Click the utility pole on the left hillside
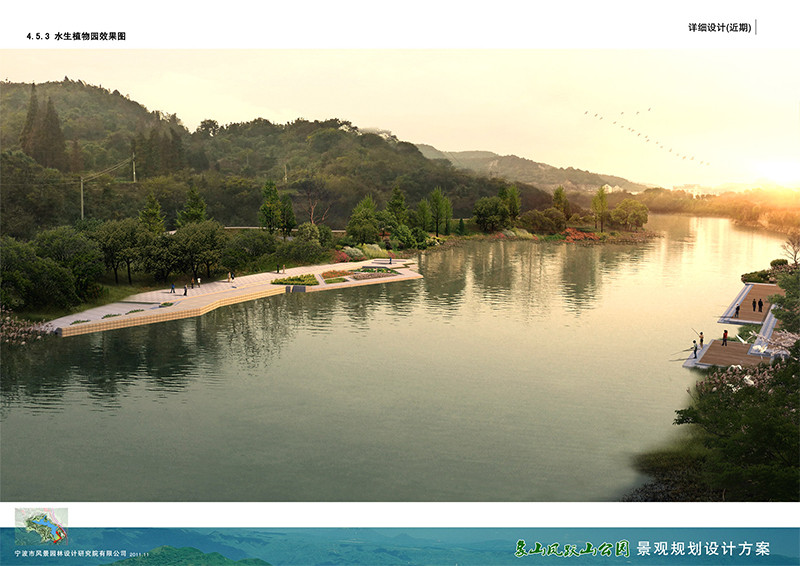800x566 pixels. 82,196
